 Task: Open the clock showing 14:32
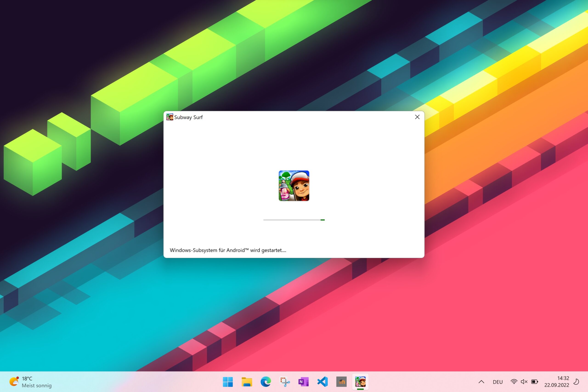(557, 382)
